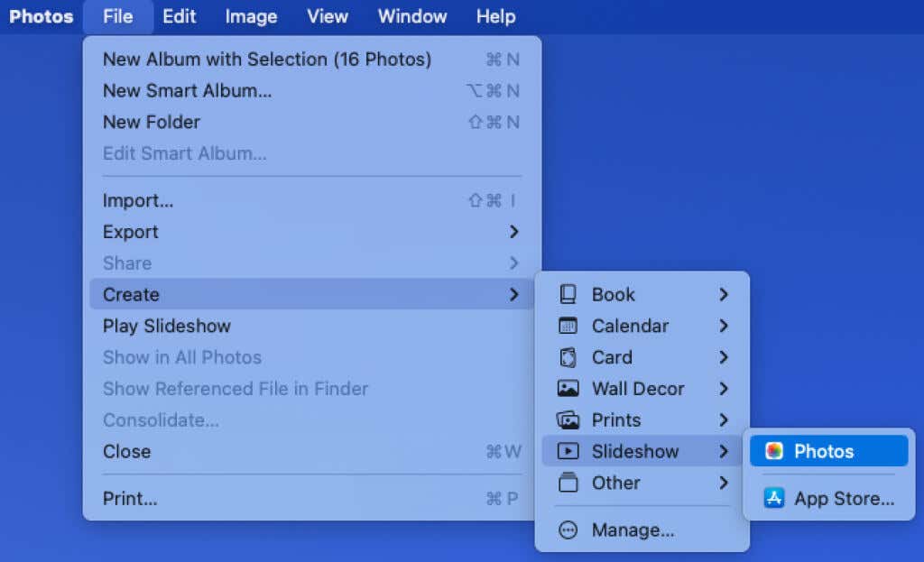
Task: Expand the Share submenu chevron
Action: (x=513, y=263)
